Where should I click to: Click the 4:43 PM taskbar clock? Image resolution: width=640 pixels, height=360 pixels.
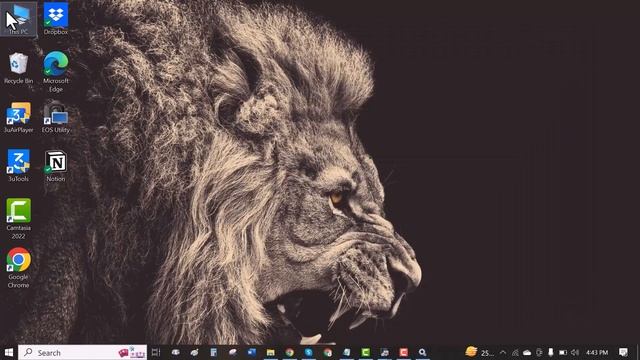click(597, 353)
